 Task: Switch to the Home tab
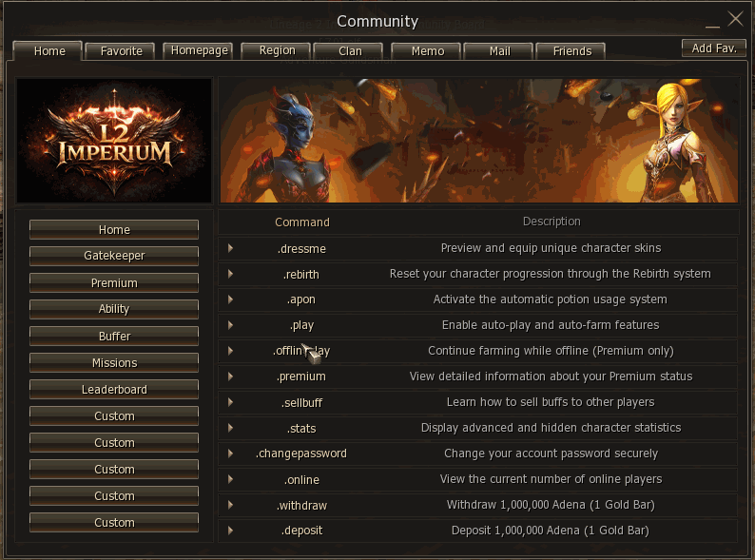click(x=48, y=51)
